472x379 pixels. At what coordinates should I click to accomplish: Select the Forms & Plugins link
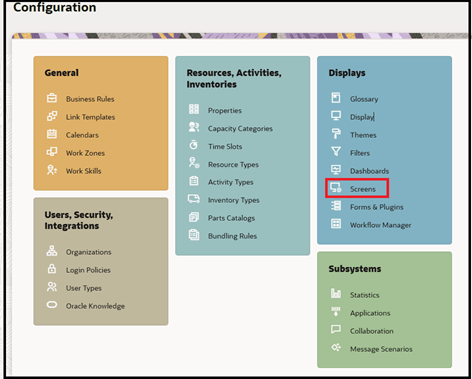pos(377,207)
